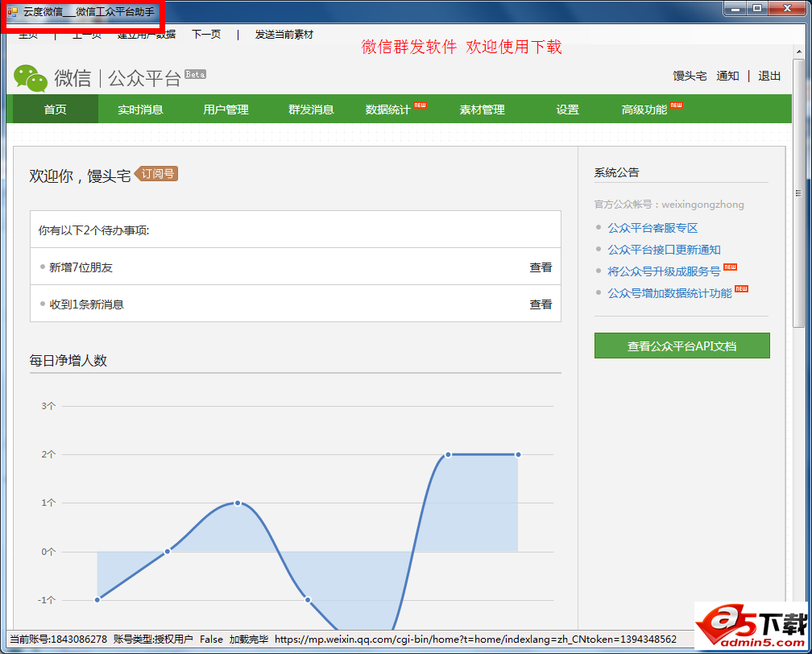Image resolution: width=812 pixels, height=654 pixels.
Task: Click the last chart point at 2个
Action: (518, 454)
